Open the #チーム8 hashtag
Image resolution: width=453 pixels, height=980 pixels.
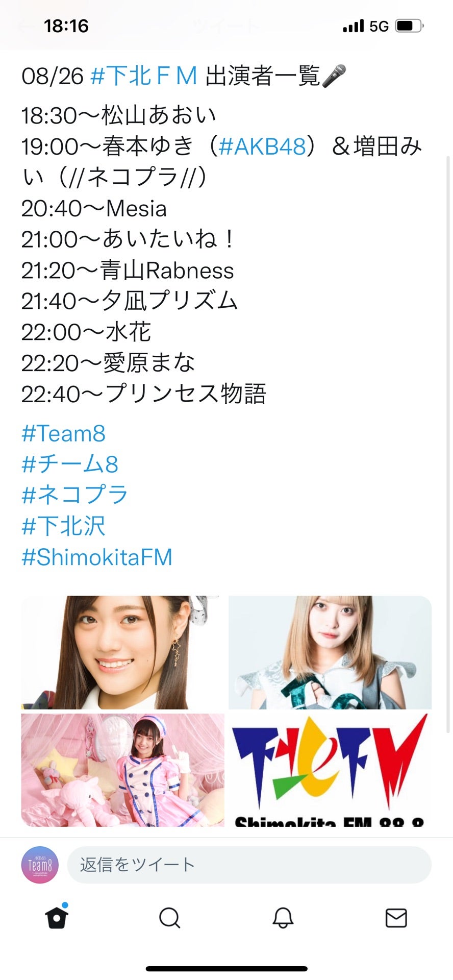coord(70,464)
